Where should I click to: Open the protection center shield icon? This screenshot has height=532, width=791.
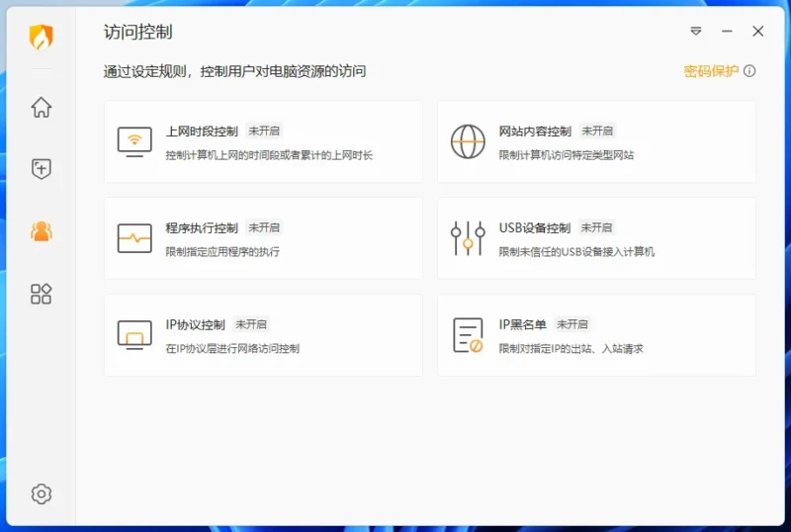41,168
